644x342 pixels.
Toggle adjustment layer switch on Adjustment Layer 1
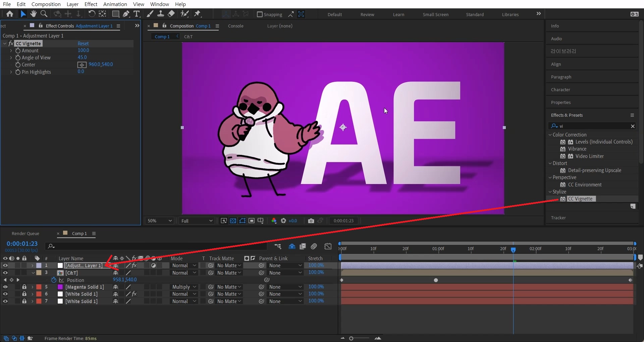click(x=153, y=266)
